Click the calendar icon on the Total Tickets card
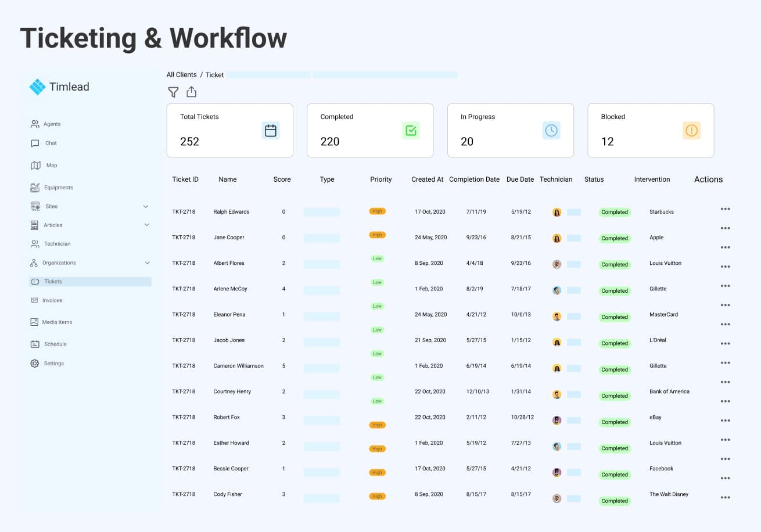Screen dimensions: 761x532 coord(271,130)
